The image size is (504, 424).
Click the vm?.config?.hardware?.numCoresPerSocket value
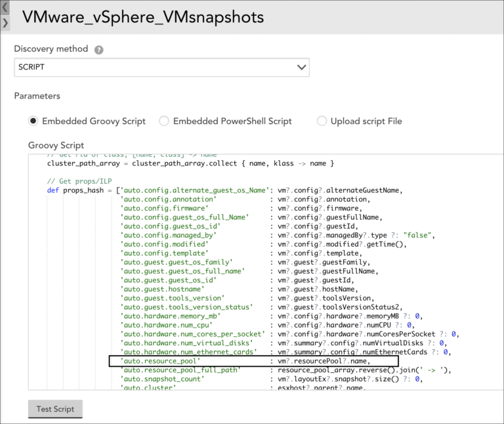pyautogui.click(x=356, y=334)
